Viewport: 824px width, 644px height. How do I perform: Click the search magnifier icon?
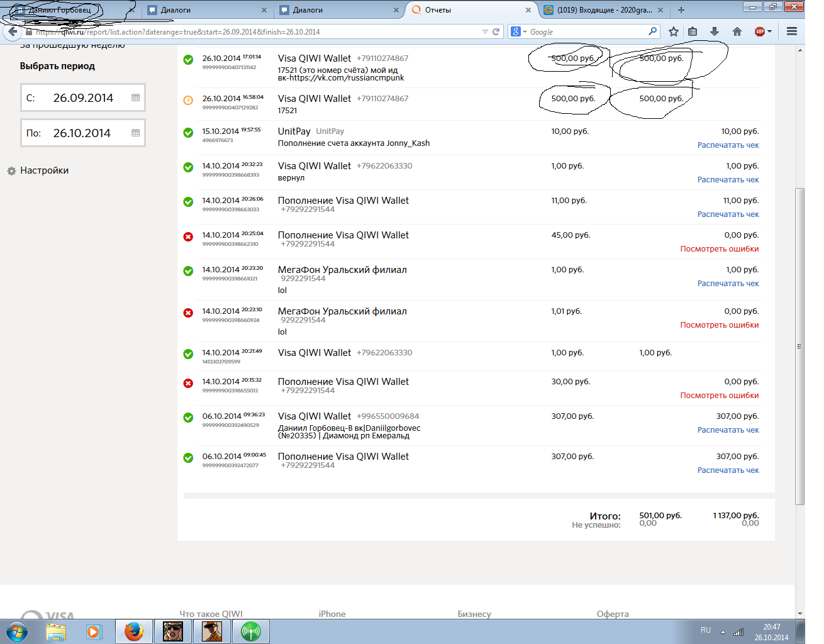(652, 31)
